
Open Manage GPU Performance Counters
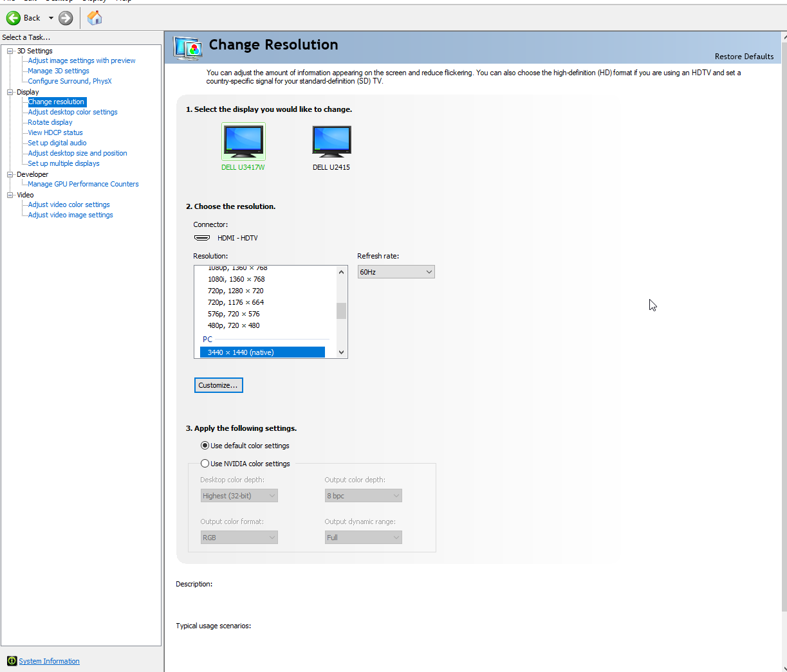83,184
